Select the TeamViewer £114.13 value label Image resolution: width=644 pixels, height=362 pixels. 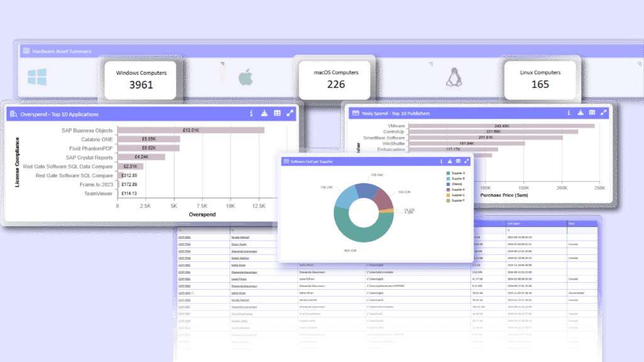point(130,194)
